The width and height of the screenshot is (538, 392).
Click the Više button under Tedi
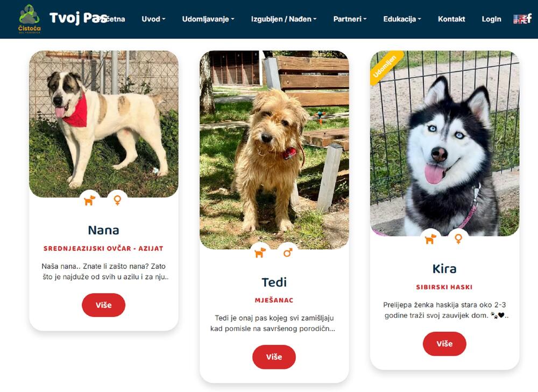(274, 357)
